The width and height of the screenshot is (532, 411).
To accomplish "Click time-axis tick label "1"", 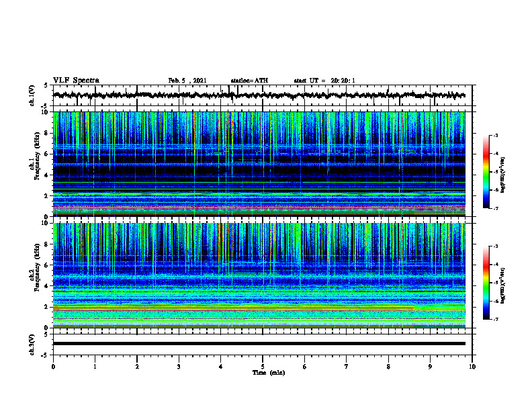I will pos(95,367).
